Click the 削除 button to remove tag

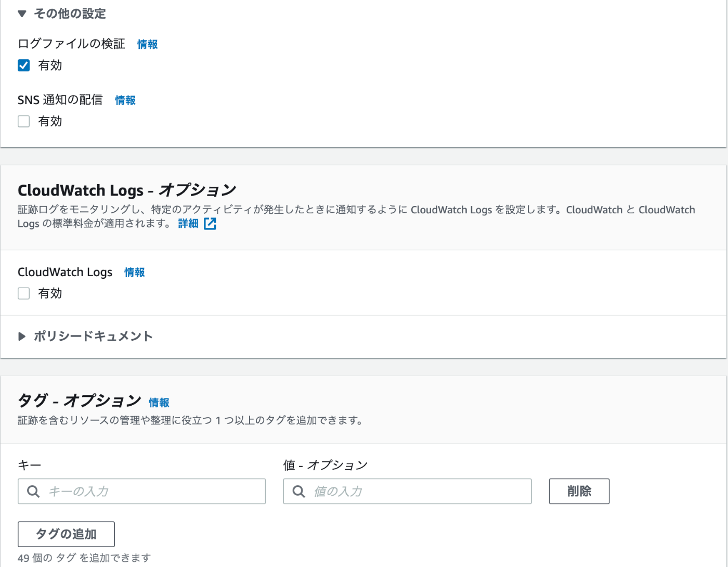tap(579, 491)
